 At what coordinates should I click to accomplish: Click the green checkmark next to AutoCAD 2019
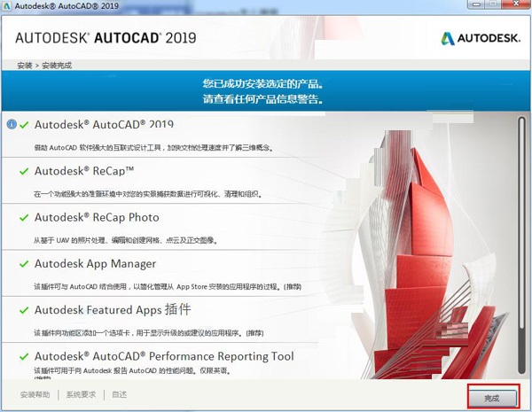[x=24, y=125]
